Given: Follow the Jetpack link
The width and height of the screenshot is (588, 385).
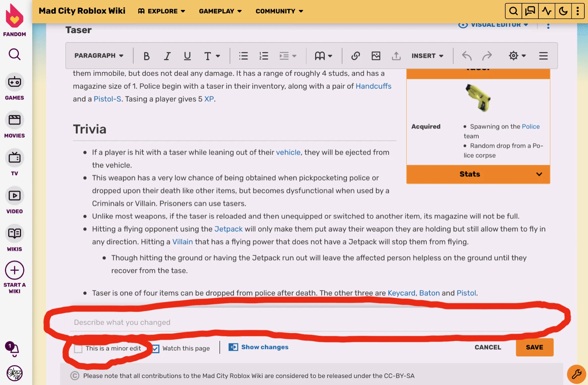Looking at the screenshot, I should coord(228,229).
